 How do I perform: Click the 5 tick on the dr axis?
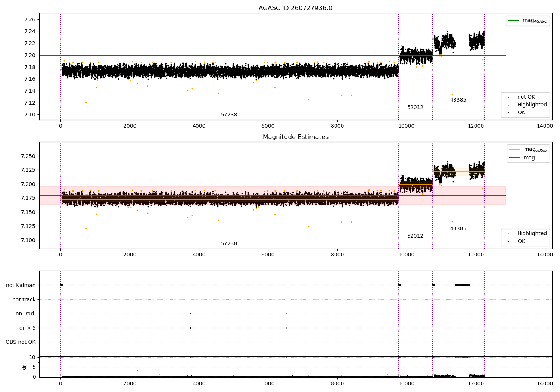click(34, 367)
